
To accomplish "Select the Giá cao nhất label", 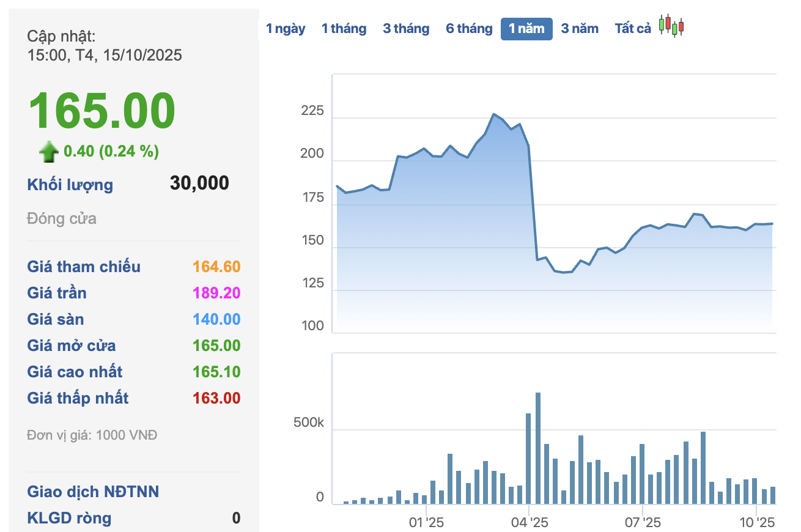I will [75, 372].
